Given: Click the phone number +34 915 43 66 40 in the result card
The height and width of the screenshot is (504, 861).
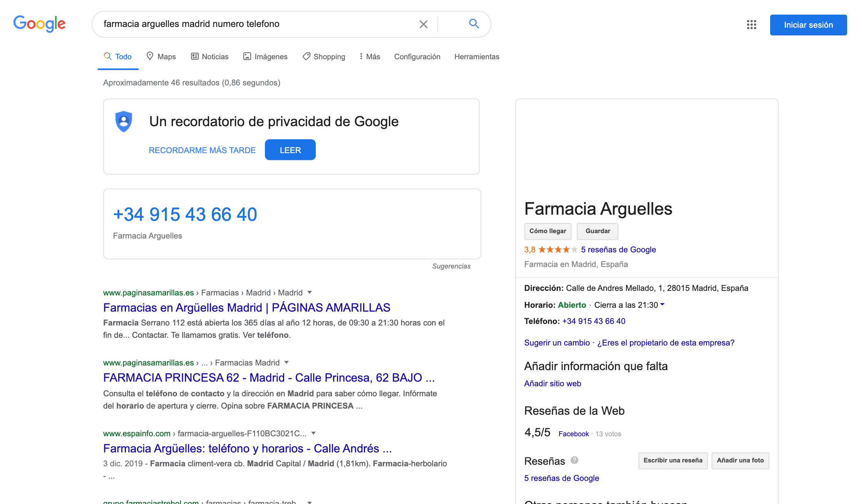Looking at the screenshot, I should click(x=185, y=214).
